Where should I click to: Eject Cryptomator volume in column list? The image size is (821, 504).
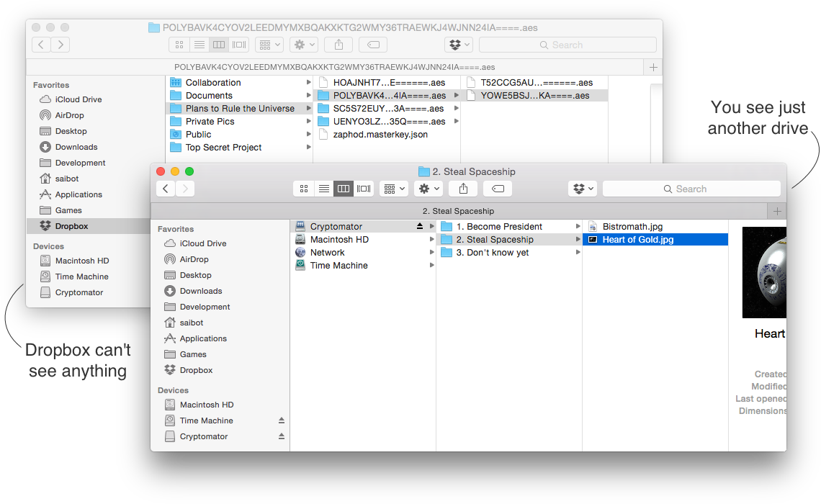(420, 226)
